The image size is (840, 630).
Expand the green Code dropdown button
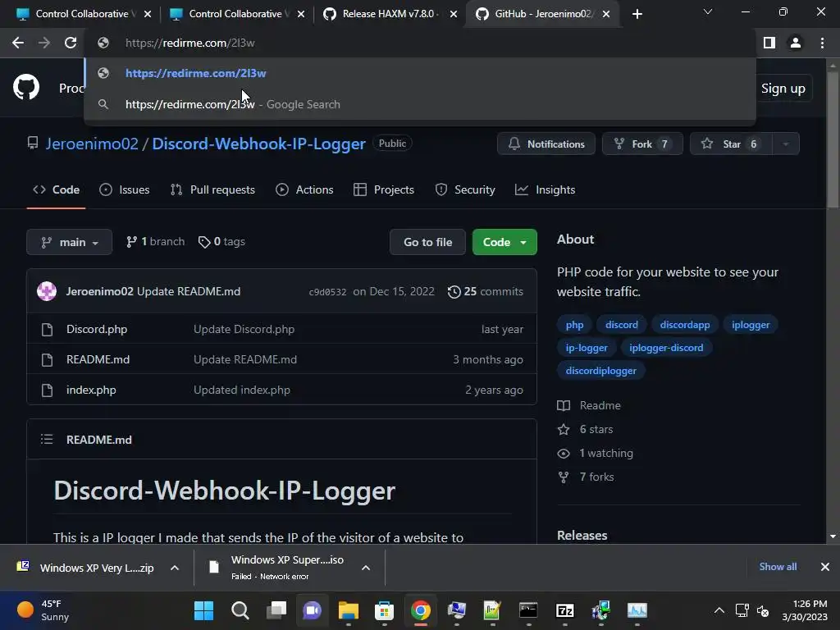(504, 242)
